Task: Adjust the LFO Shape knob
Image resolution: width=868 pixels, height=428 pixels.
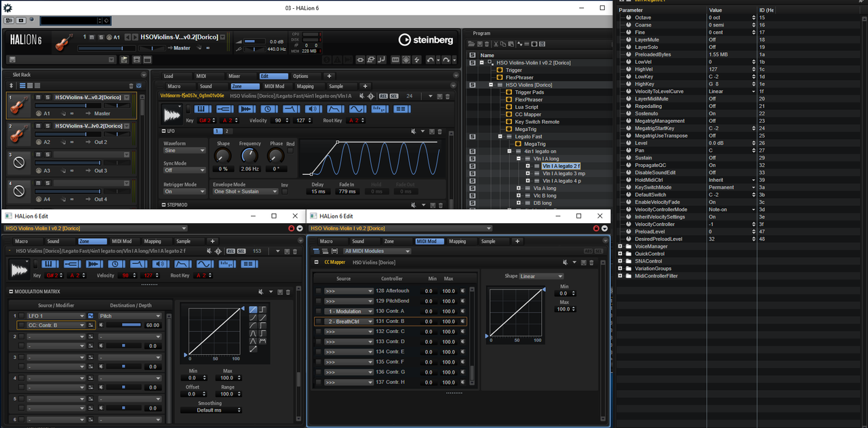Action: (222, 156)
